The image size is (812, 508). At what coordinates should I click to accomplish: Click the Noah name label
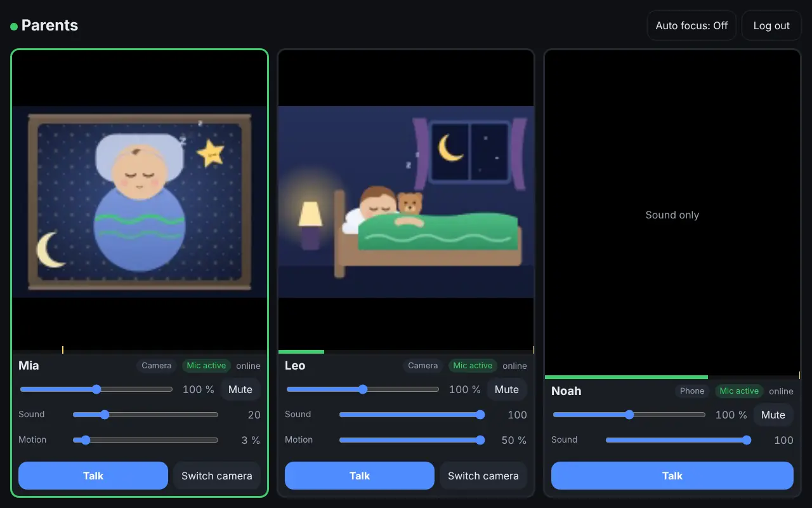[x=566, y=391]
